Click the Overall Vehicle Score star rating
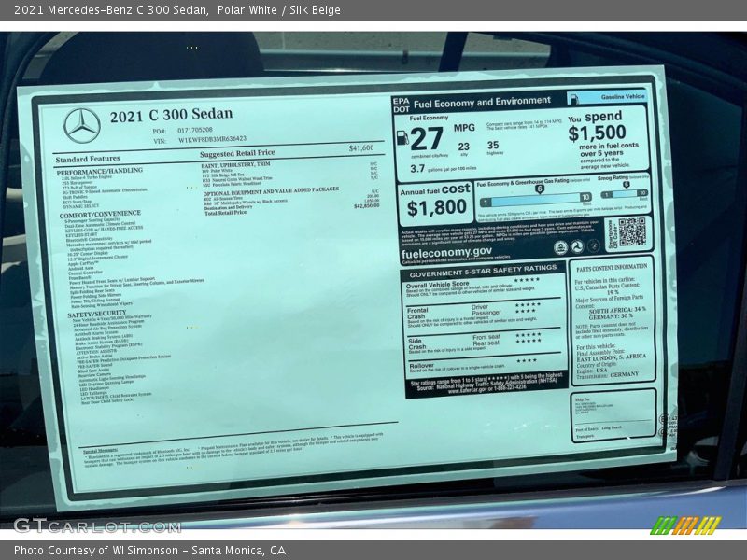Image resolution: width=747 pixels, height=560 pixels. point(527,280)
